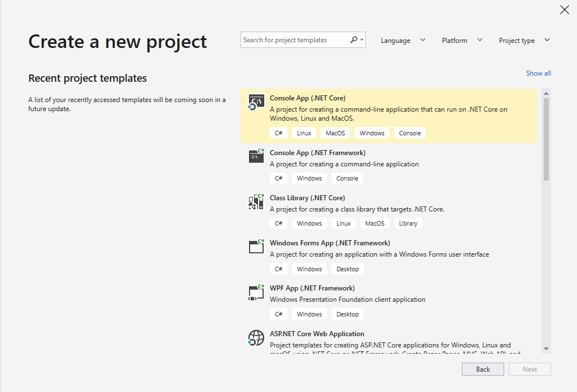Click the scroll up arrow of template list

[x=546, y=93]
